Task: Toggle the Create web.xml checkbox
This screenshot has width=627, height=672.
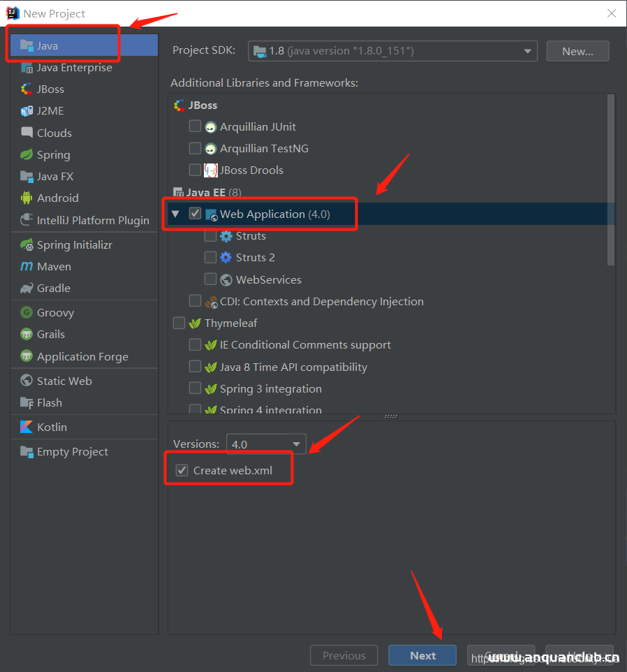Action: click(x=182, y=470)
